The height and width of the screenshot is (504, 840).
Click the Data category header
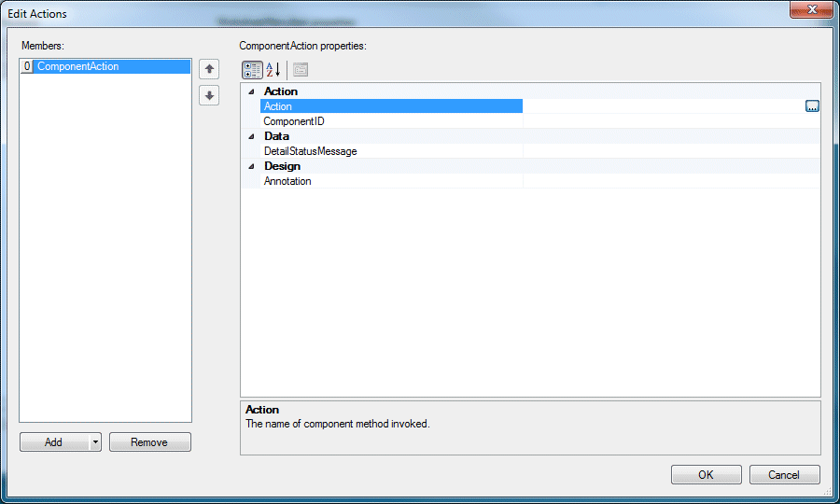pos(276,136)
